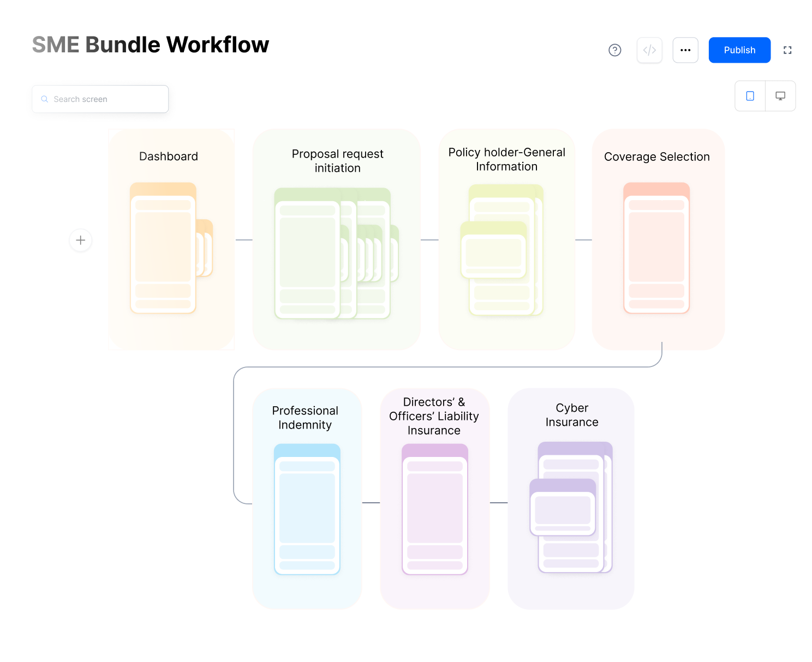Image resolution: width=812 pixels, height=662 pixels.
Task: Click the Publish button
Action: point(739,50)
